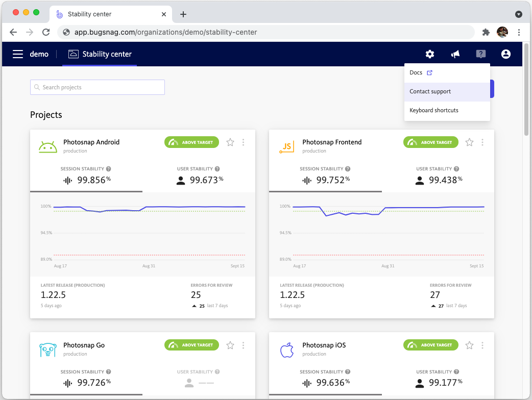Star the Photosnap Frontend project

[469, 142]
